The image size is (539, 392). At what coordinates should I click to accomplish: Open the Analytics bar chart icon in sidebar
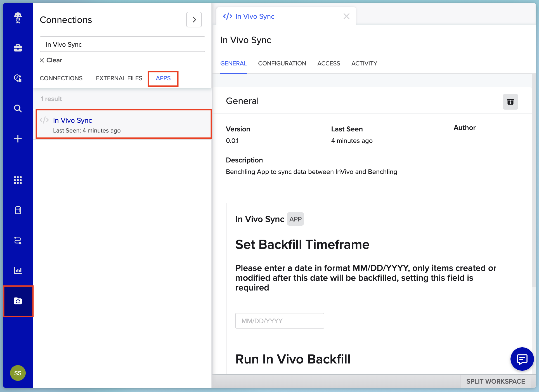[18, 271]
